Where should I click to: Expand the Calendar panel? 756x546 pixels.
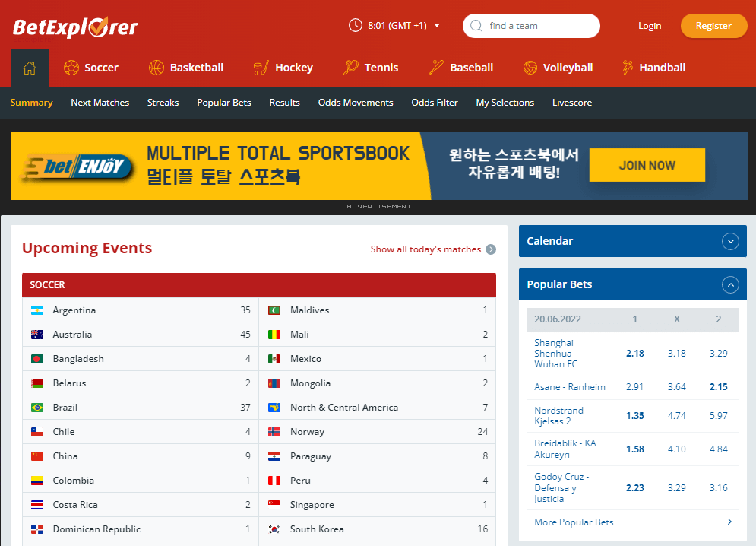730,241
